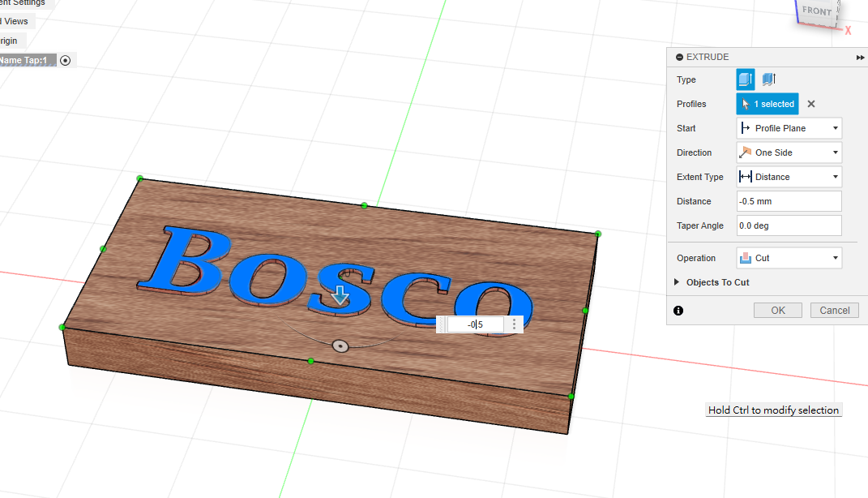This screenshot has height=498, width=868.
Task: Click the double-arrow expand icon on Extrude panel
Action: click(860, 58)
